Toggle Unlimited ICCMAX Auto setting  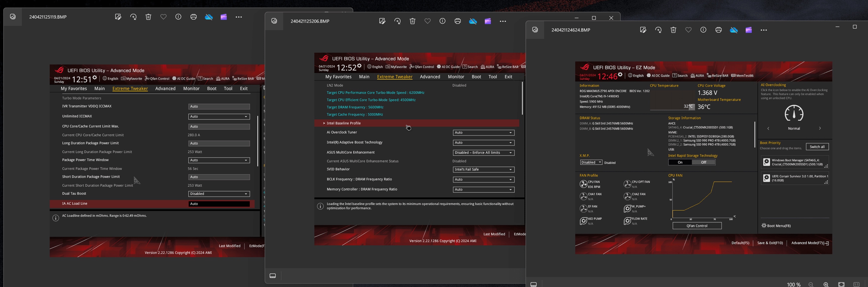point(218,116)
